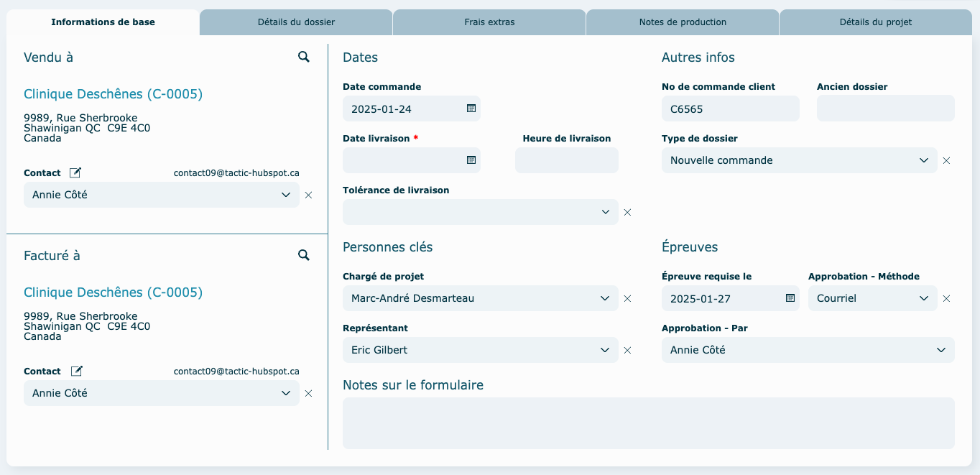Edit the contact under Vendu à
This screenshot has height=475, width=980.
tap(75, 172)
